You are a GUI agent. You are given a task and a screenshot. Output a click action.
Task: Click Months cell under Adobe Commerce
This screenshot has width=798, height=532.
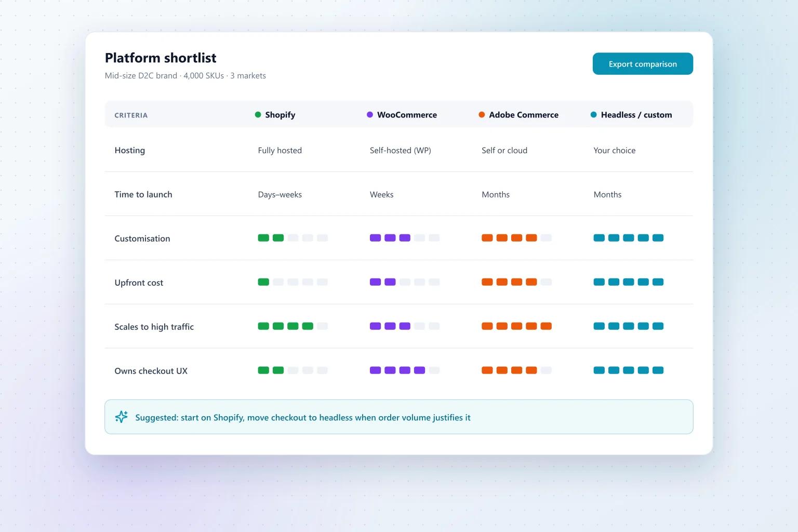click(496, 194)
